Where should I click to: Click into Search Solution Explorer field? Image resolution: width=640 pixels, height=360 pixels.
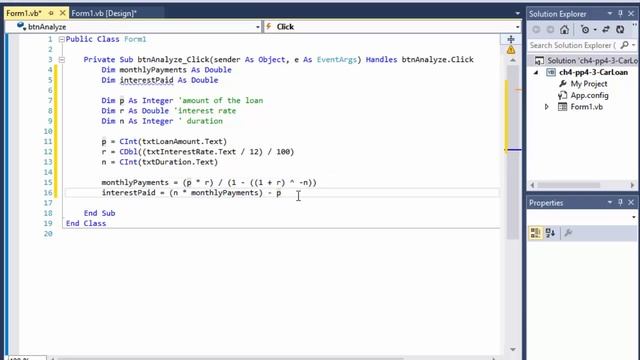click(573, 45)
